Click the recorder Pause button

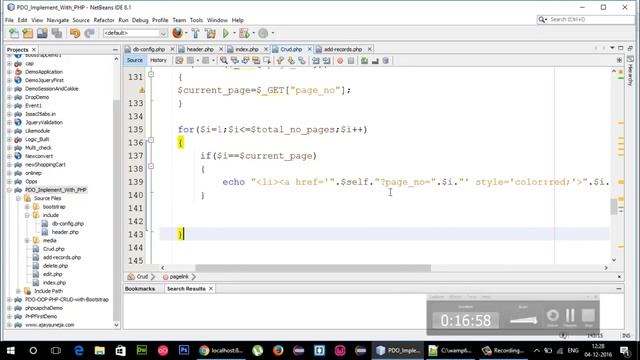(x=570, y=316)
